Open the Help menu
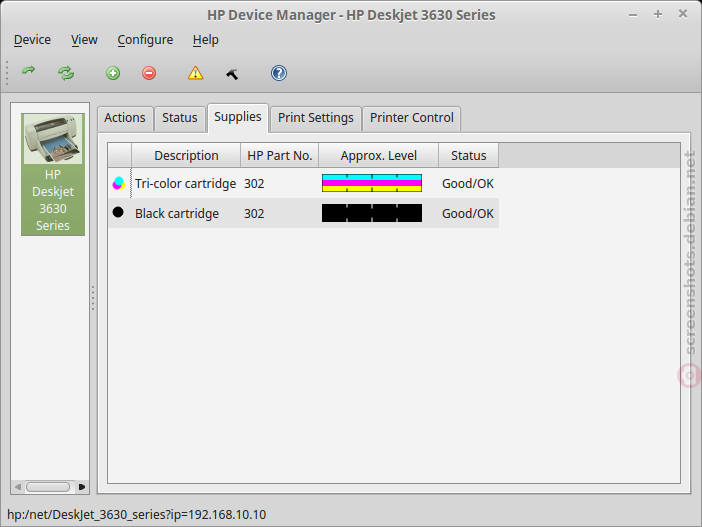702x527 pixels. click(x=205, y=40)
